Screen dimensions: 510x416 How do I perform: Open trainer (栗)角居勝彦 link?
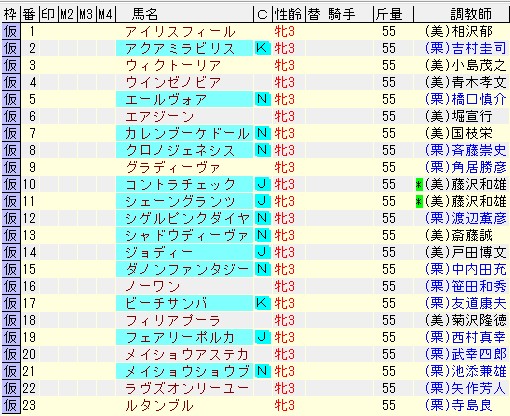[465, 167]
